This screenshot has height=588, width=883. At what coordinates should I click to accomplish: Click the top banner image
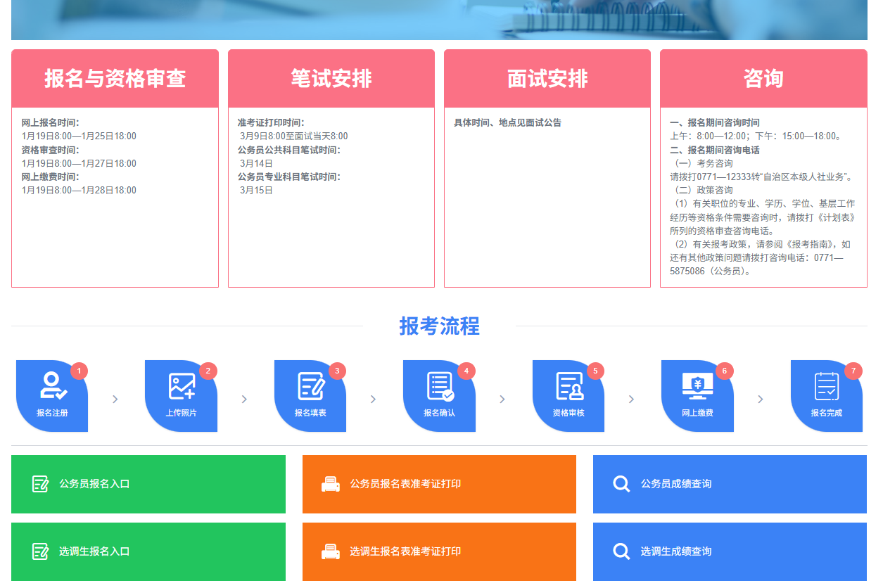coord(439,20)
